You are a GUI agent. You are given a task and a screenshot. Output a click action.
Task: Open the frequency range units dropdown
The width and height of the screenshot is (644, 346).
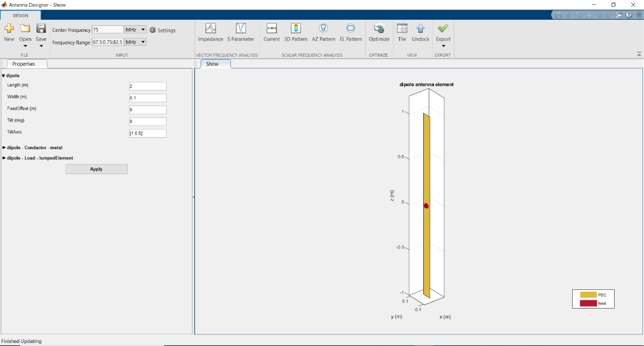click(135, 42)
